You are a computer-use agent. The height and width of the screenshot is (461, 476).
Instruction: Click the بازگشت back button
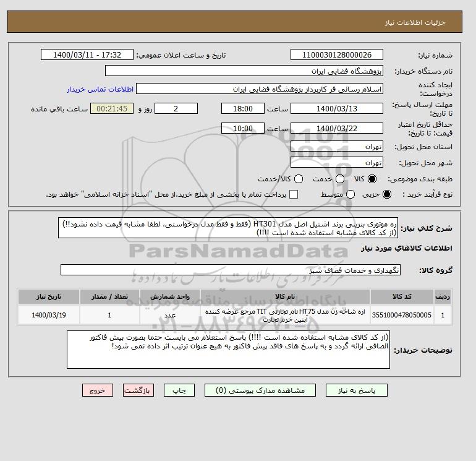click(138, 390)
